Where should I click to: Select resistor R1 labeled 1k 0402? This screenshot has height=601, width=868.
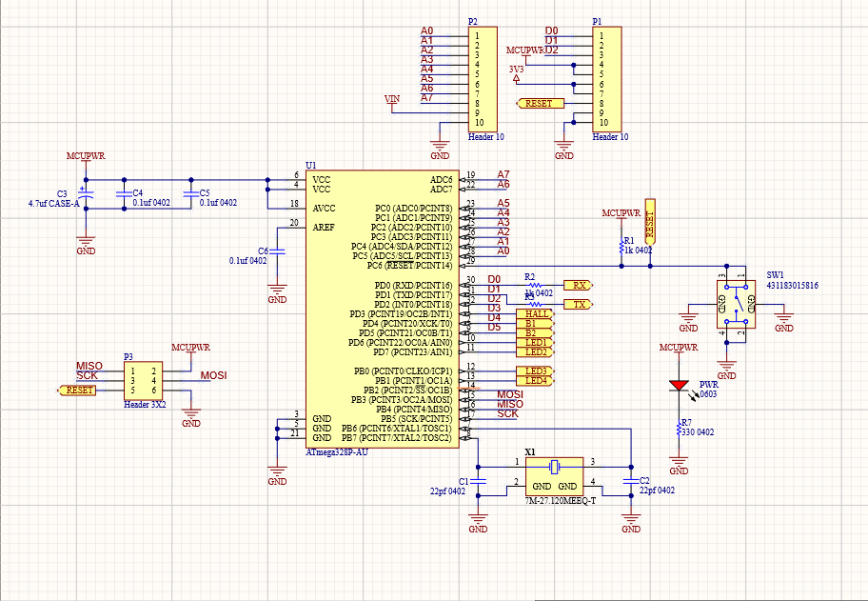point(623,246)
